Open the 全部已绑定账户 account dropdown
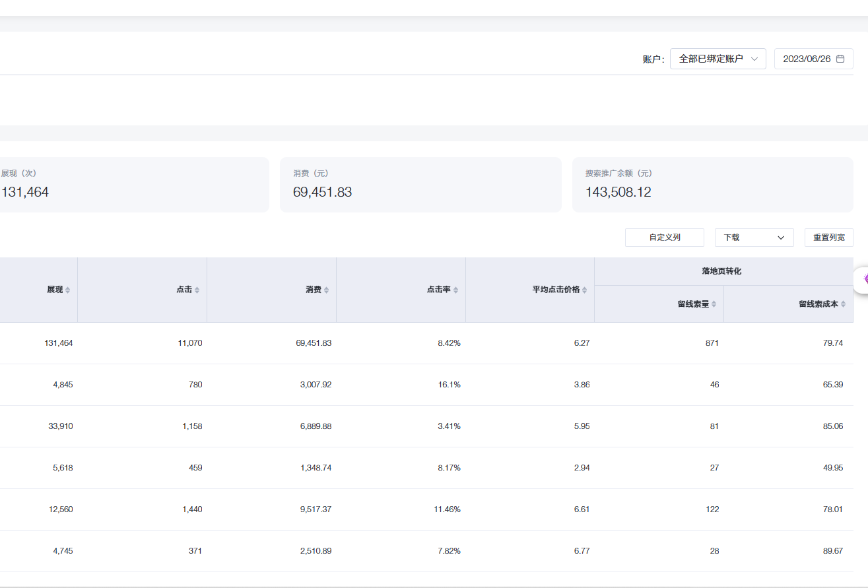 point(718,59)
